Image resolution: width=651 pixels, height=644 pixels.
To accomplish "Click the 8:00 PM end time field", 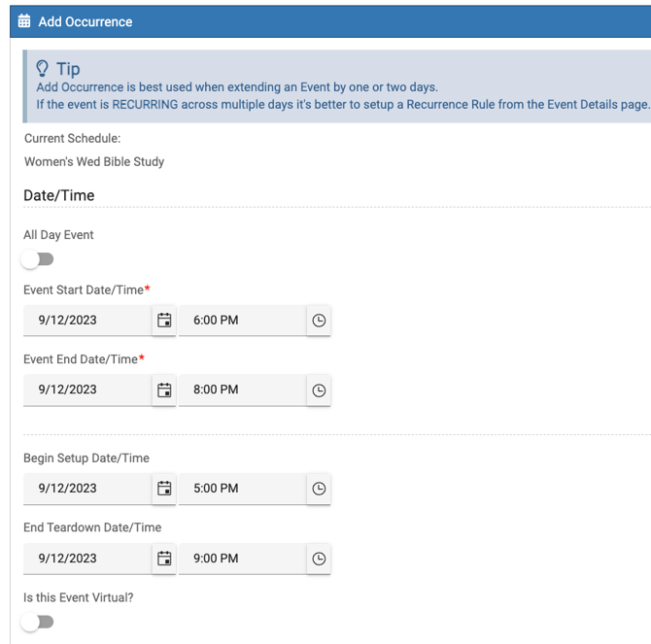I will coord(241,390).
